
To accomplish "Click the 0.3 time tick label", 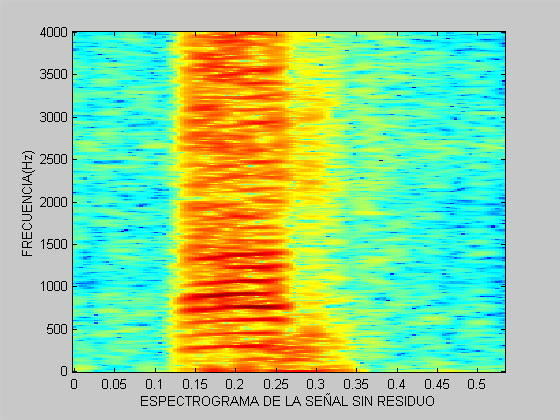I will click(316, 384).
